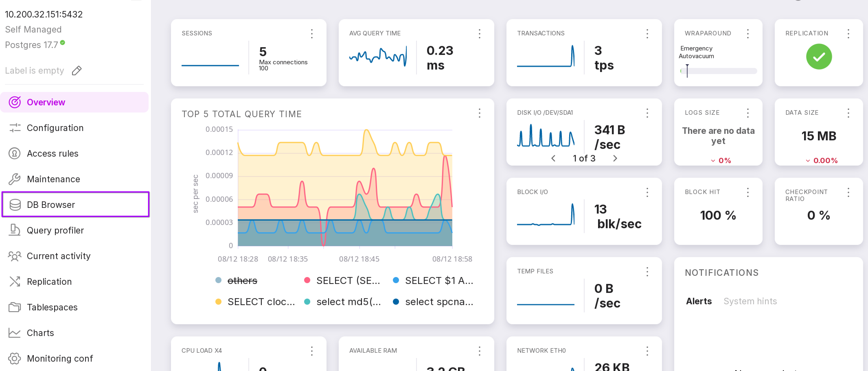Image resolution: width=868 pixels, height=371 pixels.
Task: Go to previous Disk I/O device
Action: pyautogui.click(x=553, y=158)
